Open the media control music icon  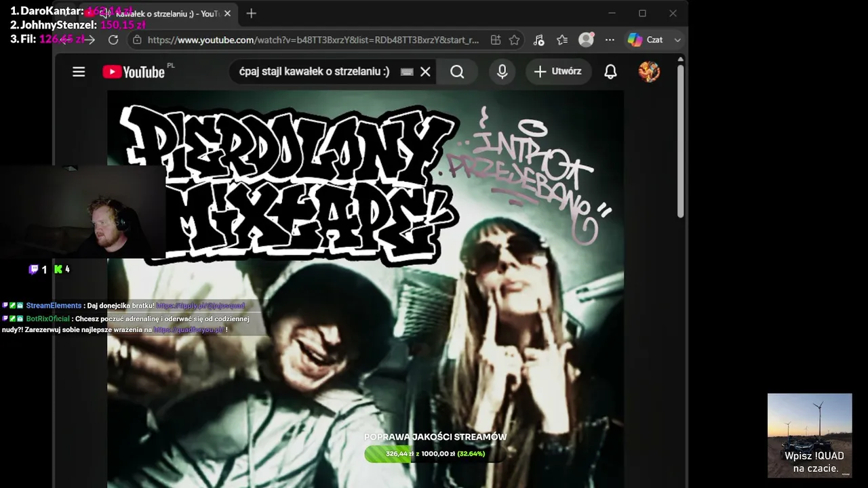click(538, 40)
